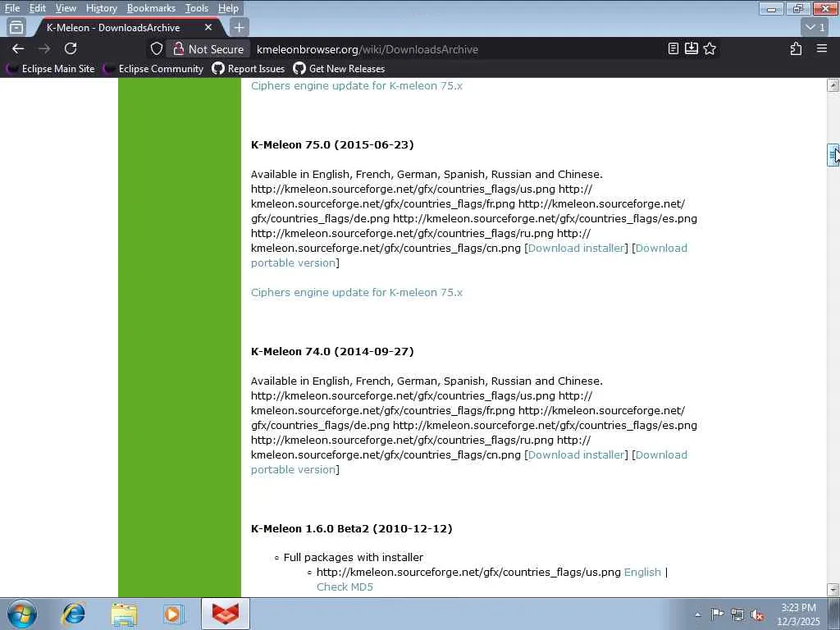Screen dimensions: 840x630
Task: Open Eclipse Main Site bookmark
Action: pos(51,69)
